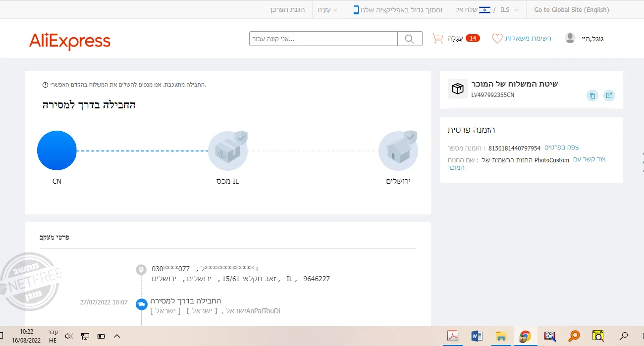This screenshot has height=346, width=644.
Task: Switch to Chrome in taskbar
Action: click(x=525, y=336)
